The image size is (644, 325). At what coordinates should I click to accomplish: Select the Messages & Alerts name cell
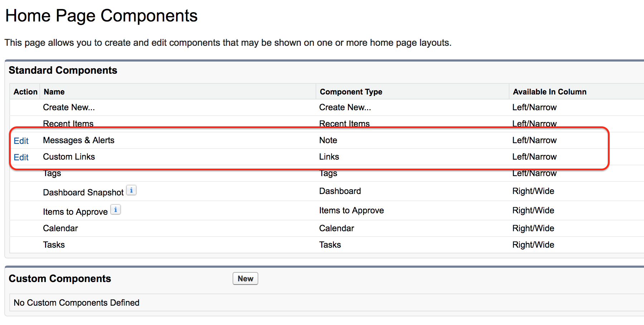tap(79, 140)
